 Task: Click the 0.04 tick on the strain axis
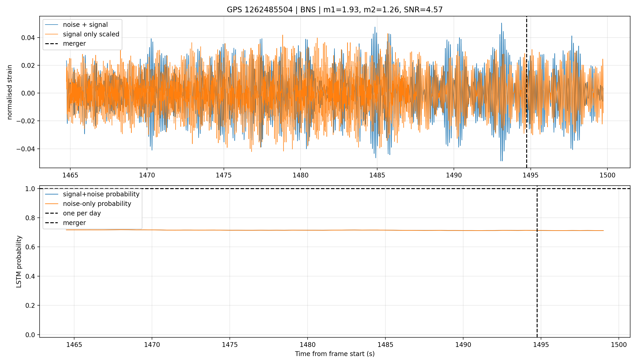[28, 38]
